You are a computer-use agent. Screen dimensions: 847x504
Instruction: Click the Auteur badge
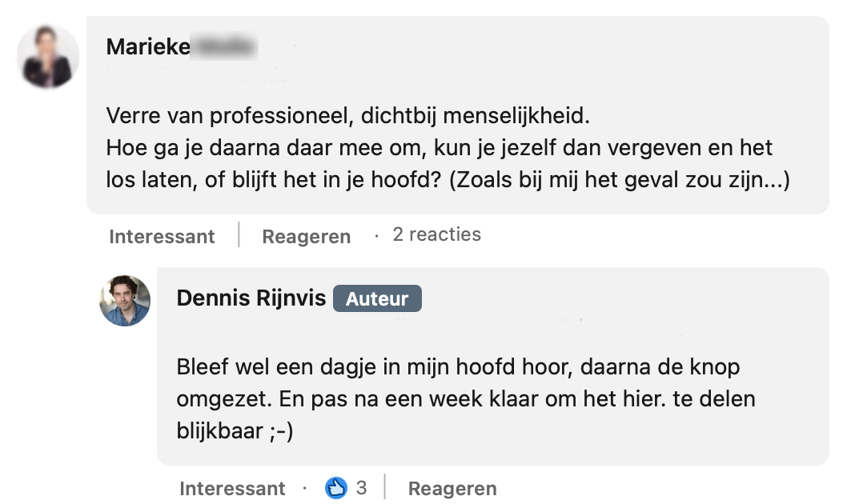point(377,298)
